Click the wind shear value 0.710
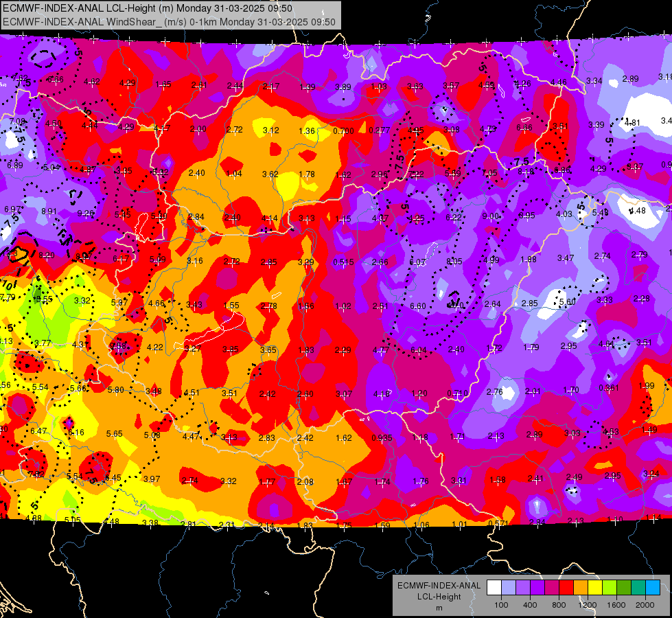 tap(457, 393)
